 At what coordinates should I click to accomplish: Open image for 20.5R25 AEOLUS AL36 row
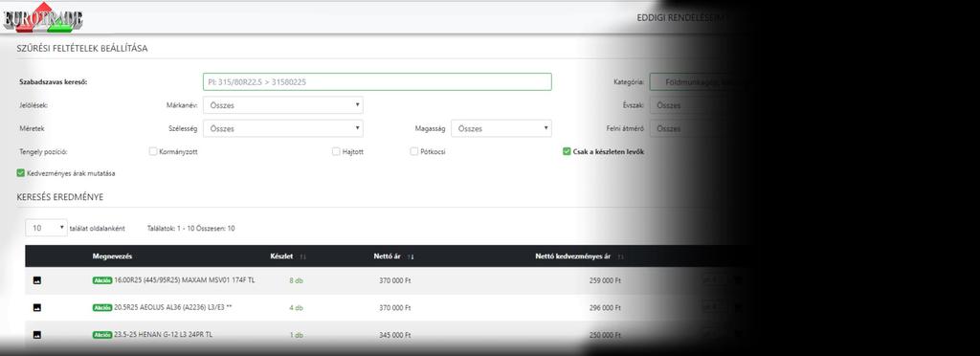tap(37, 308)
